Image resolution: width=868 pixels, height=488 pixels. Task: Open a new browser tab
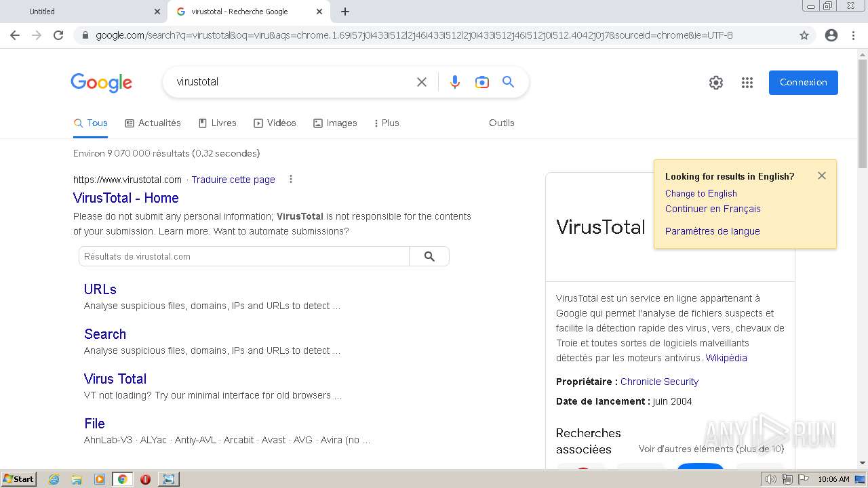pyautogui.click(x=345, y=12)
